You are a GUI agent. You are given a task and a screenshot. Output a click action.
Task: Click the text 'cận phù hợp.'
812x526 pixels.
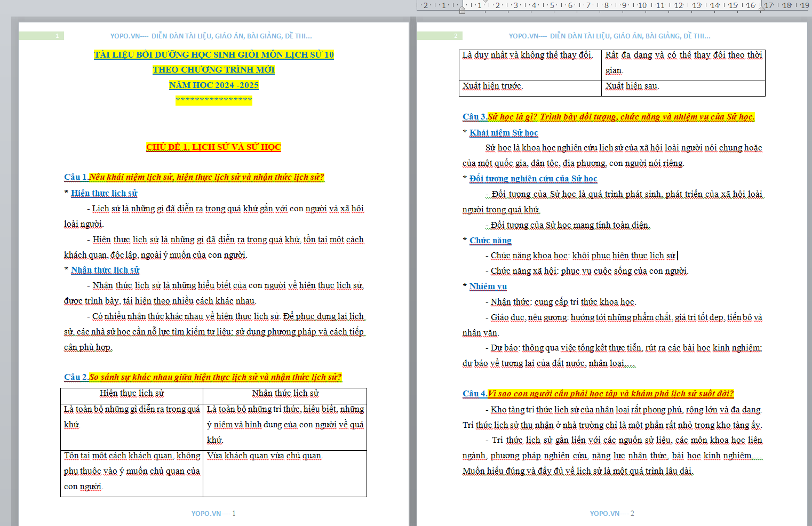click(x=88, y=347)
